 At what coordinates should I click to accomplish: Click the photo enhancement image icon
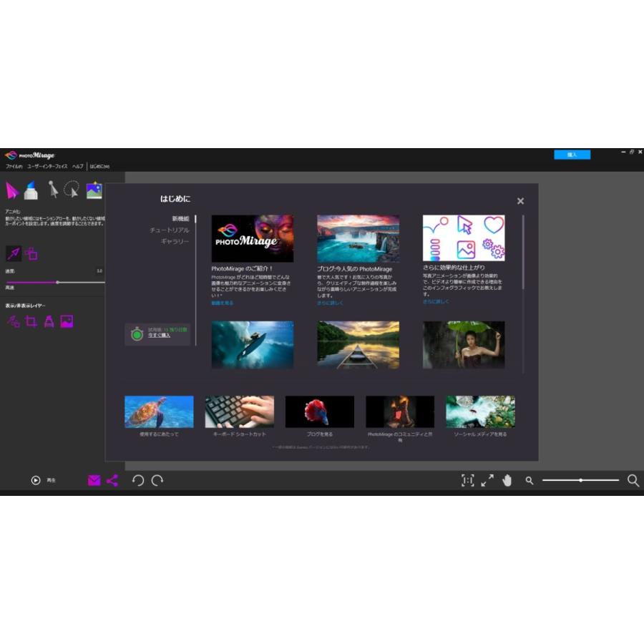pyautogui.click(x=94, y=190)
